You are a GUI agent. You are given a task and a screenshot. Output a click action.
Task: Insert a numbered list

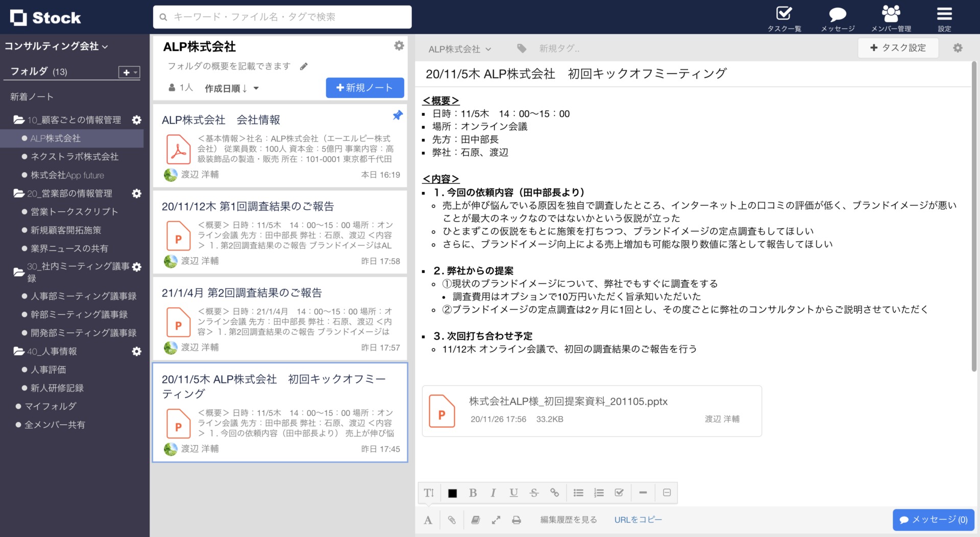pyautogui.click(x=599, y=493)
